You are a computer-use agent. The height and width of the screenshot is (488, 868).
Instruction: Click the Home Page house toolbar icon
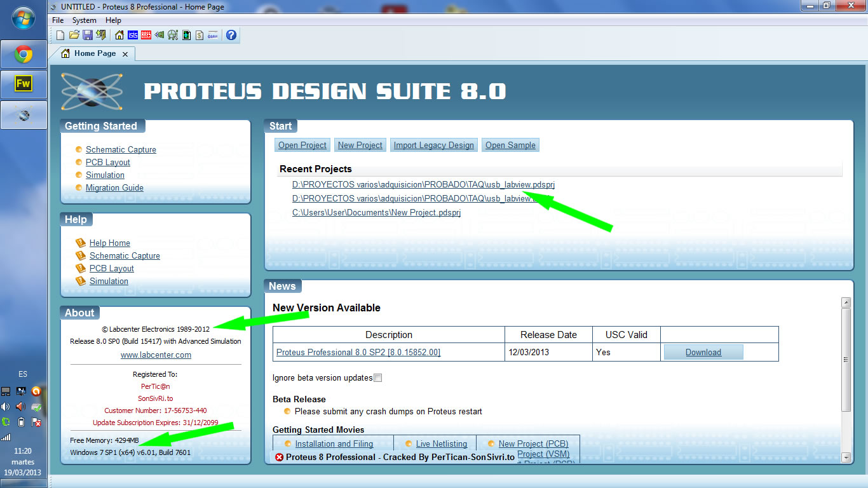[119, 35]
